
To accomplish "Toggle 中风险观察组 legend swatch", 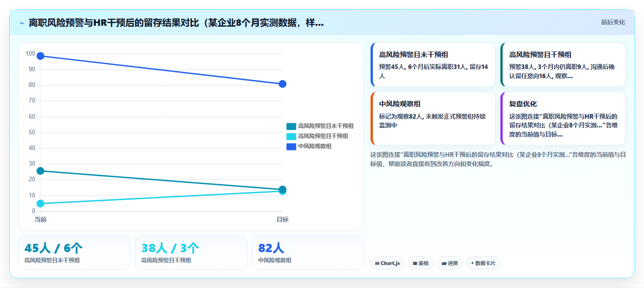I will point(291,146).
